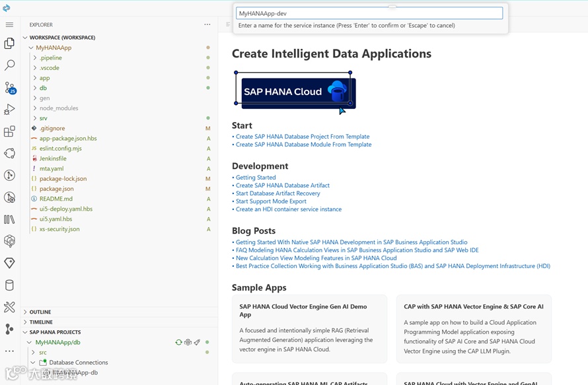The height and width of the screenshot is (385, 588).
Task: Open the Search view magnifier icon
Action: 9,65
